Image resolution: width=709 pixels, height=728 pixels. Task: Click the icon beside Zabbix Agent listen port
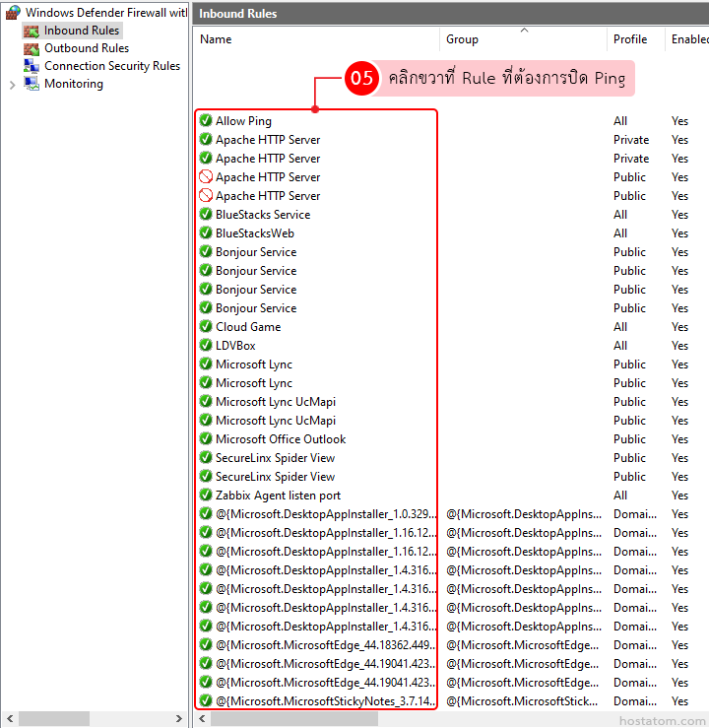(206, 496)
